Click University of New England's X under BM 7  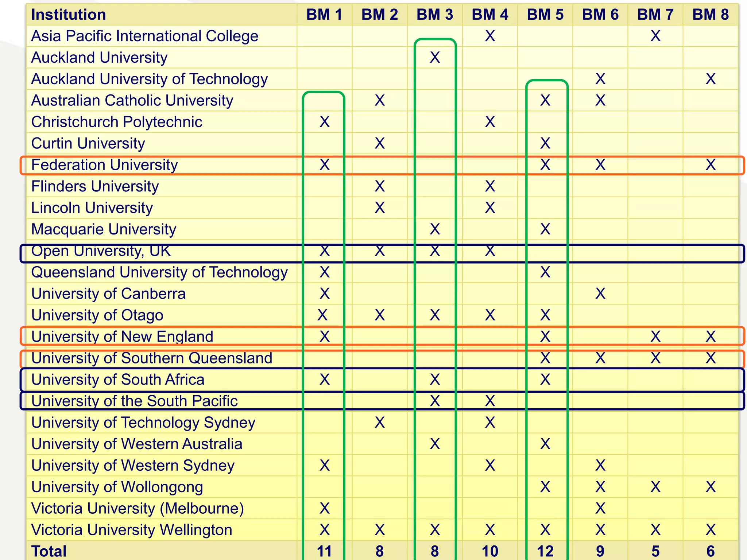click(655, 337)
